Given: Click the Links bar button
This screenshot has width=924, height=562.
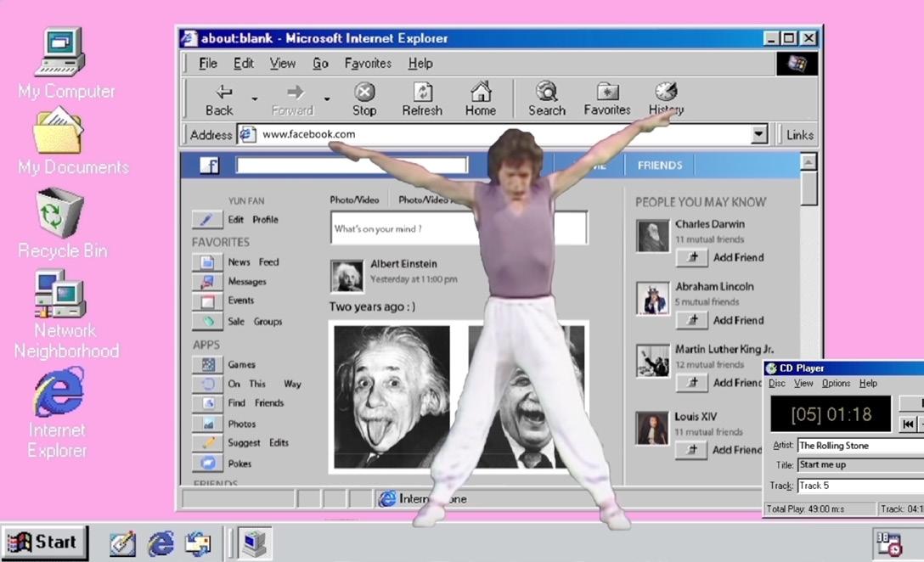Looking at the screenshot, I should tap(800, 135).
